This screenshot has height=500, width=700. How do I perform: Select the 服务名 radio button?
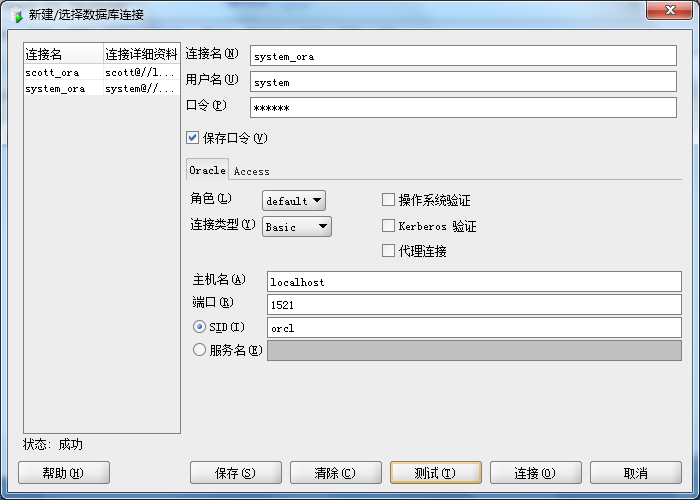199,350
